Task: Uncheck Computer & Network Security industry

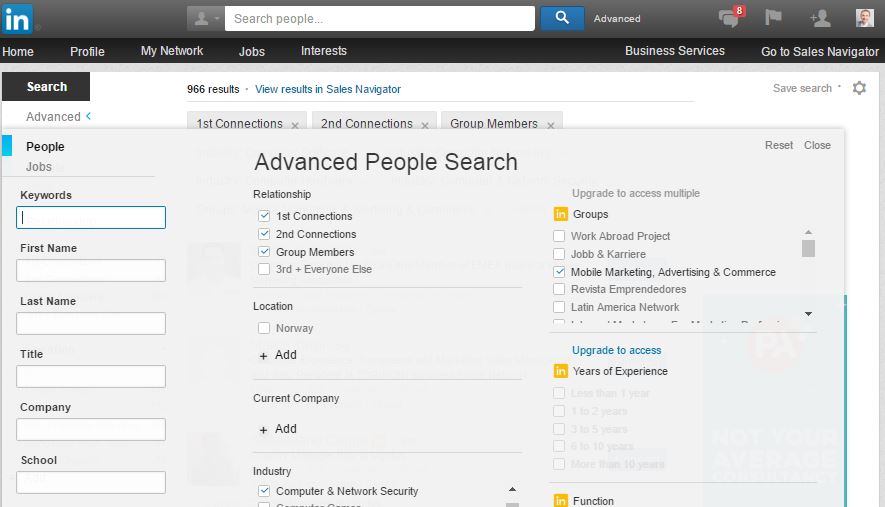Action: point(264,491)
